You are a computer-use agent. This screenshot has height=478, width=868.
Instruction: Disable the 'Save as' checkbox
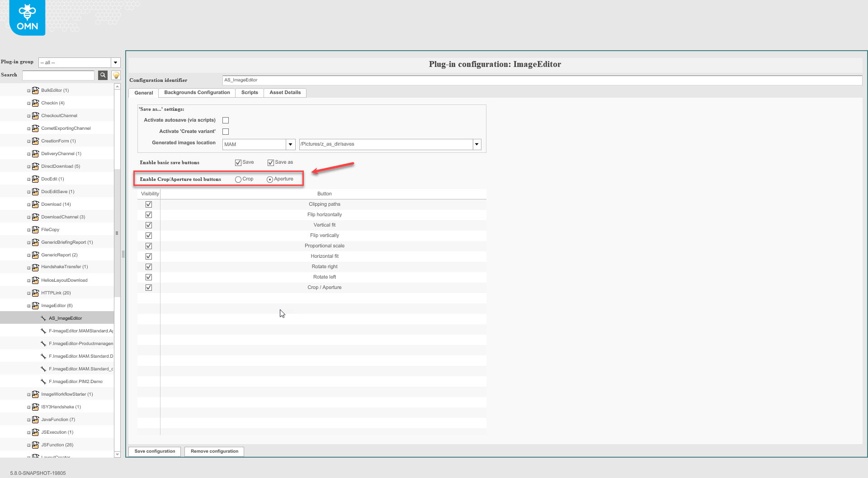point(270,162)
